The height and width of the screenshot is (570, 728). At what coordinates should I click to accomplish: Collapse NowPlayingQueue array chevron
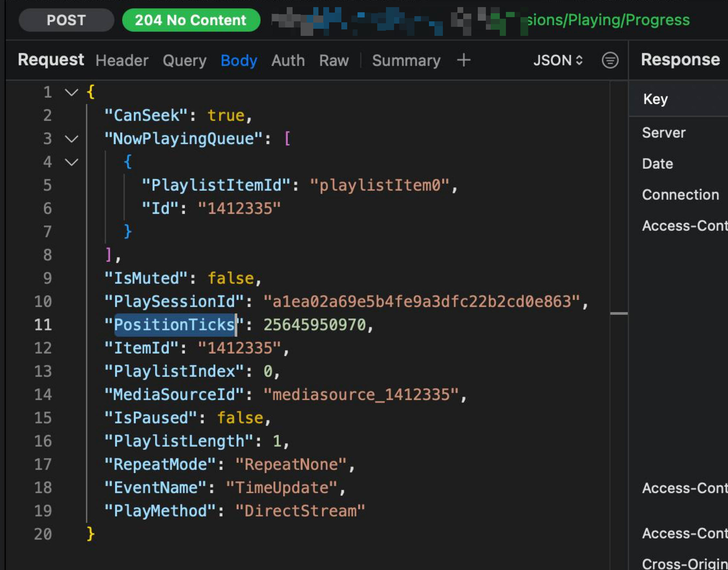pyautogui.click(x=71, y=139)
